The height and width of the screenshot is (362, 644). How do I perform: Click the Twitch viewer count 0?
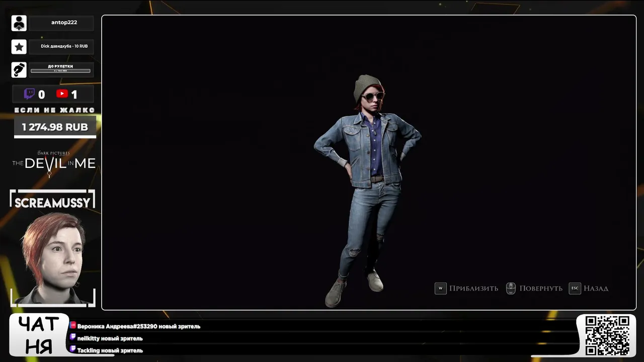tap(41, 95)
